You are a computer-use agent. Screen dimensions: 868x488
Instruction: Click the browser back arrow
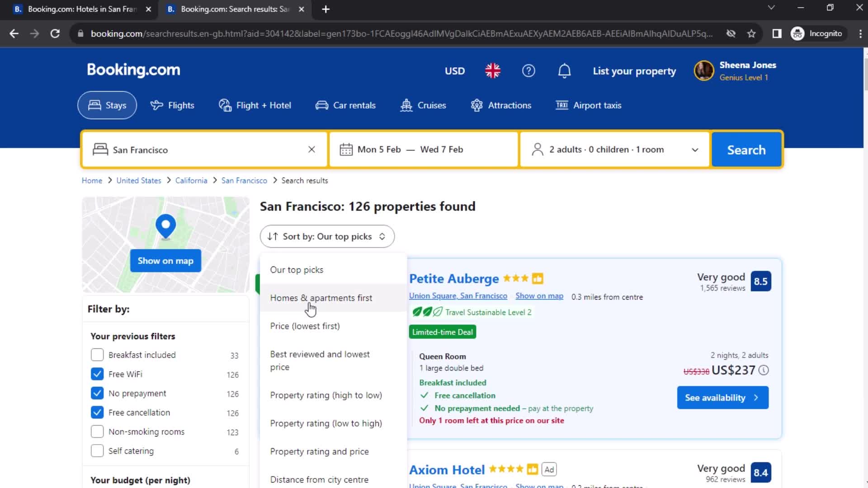pos(14,33)
